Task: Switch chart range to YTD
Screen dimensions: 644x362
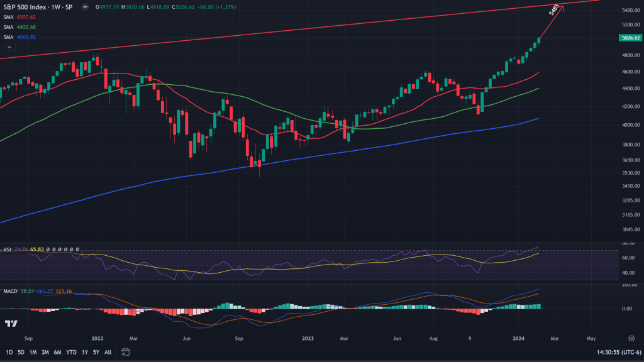Action: click(71, 352)
